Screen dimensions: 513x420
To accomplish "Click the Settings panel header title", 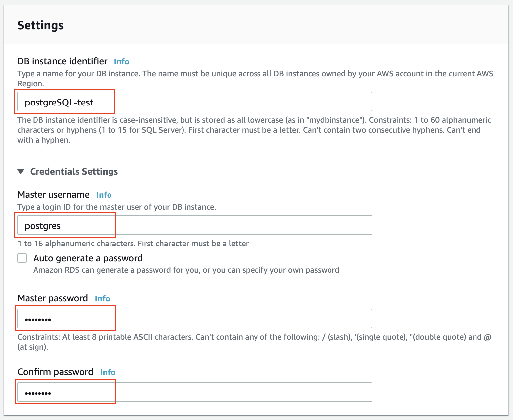I will pos(40,25).
